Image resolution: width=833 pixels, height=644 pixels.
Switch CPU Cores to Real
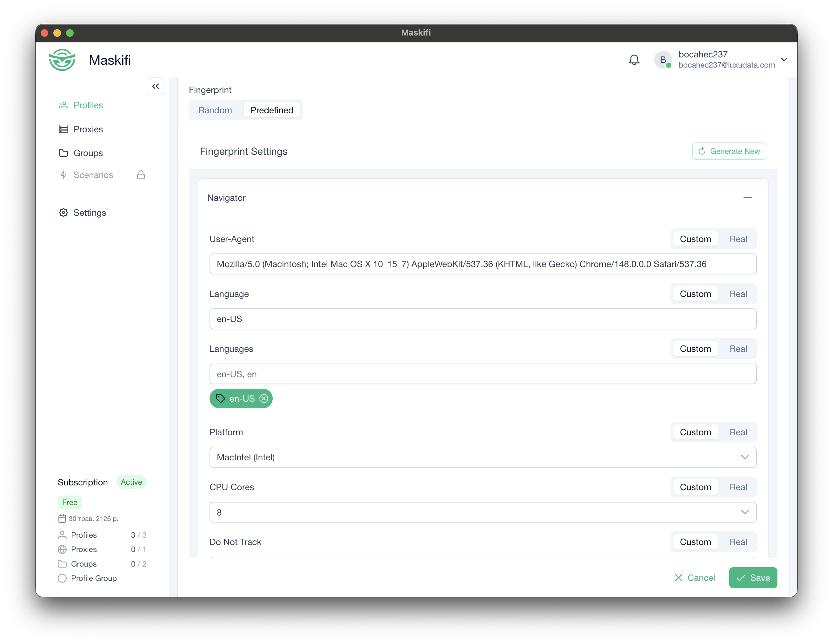coord(738,487)
